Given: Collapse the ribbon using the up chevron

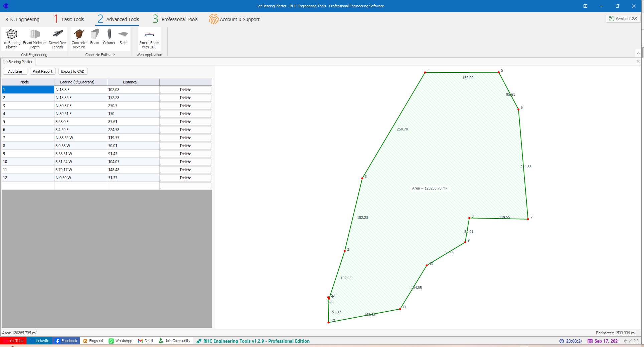Looking at the screenshot, I should [638, 53].
